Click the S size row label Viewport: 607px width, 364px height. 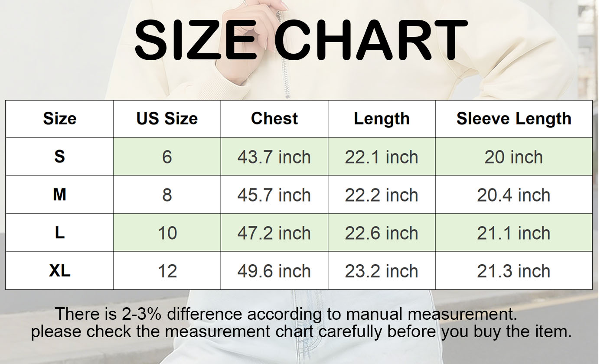[59, 156]
